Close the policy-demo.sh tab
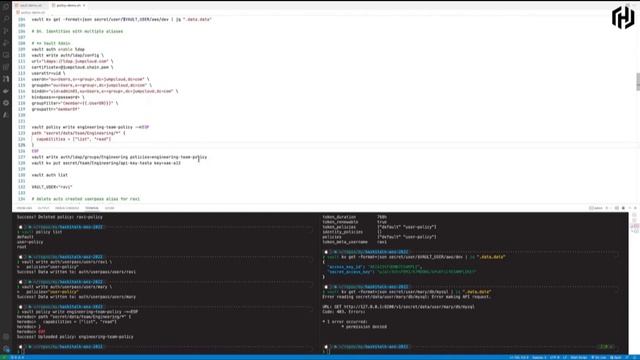Viewport: 640px width, 360px height. point(84,5)
